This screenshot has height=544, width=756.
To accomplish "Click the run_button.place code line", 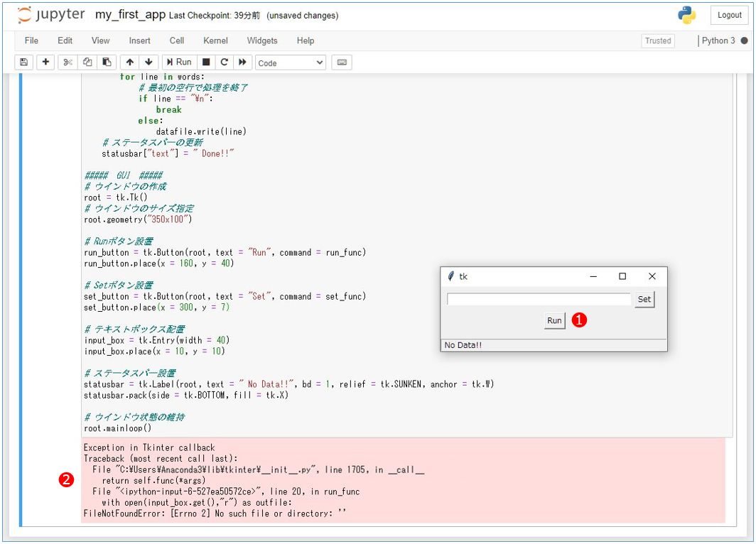I will pyautogui.click(x=158, y=263).
